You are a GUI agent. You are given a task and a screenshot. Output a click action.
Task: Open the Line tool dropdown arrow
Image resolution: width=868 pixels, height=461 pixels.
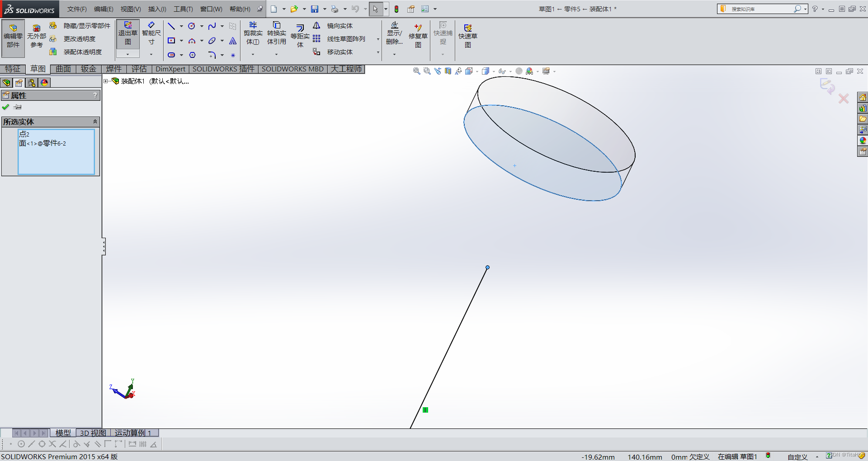tap(181, 26)
